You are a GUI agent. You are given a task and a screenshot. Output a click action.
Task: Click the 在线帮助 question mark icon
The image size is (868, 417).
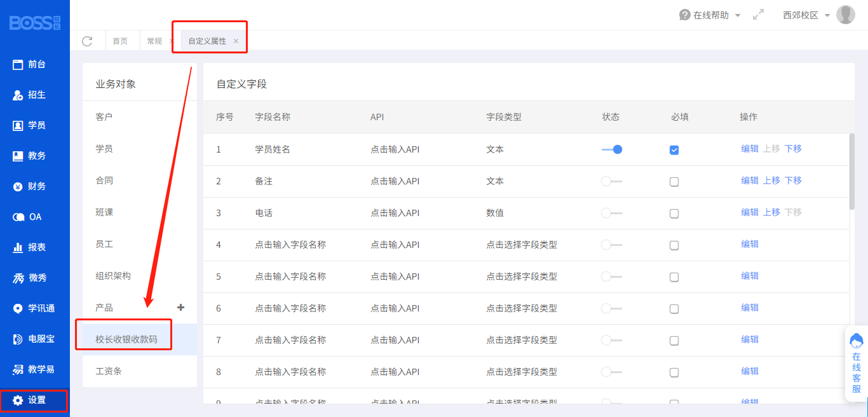pos(684,15)
